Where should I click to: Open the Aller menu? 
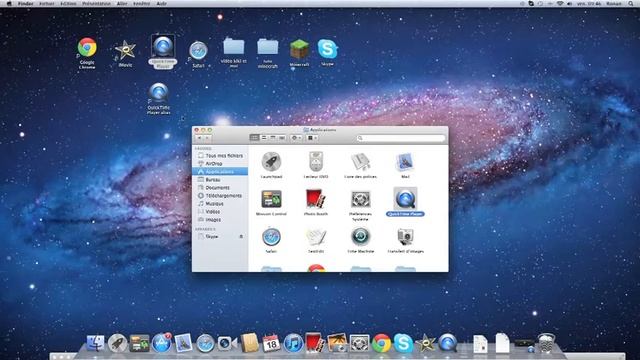[x=122, y=4]
